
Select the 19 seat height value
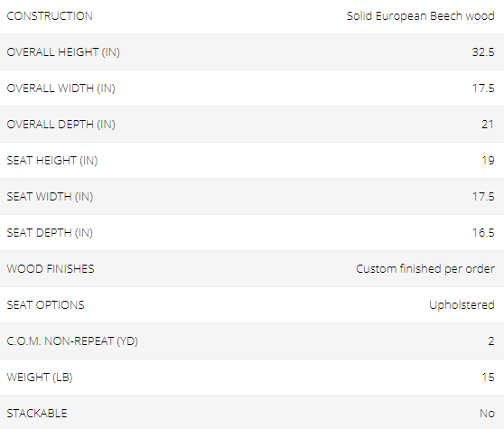coord(488,161)
